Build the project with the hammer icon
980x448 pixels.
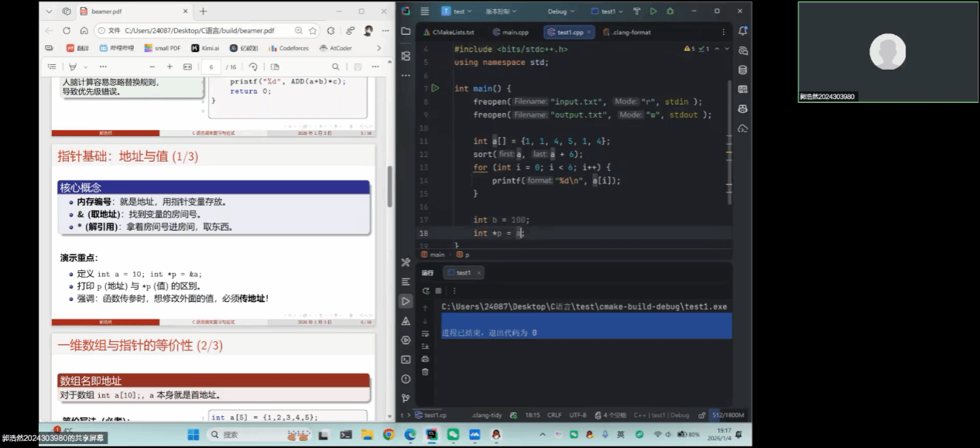tap(637, 12)
